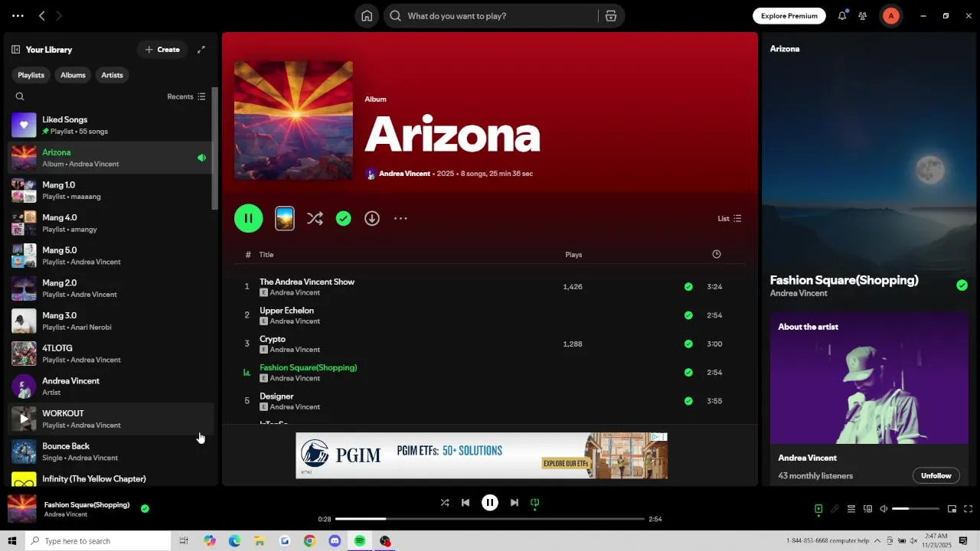
Task: Open Liked Songs playlist
Action: 111,126
